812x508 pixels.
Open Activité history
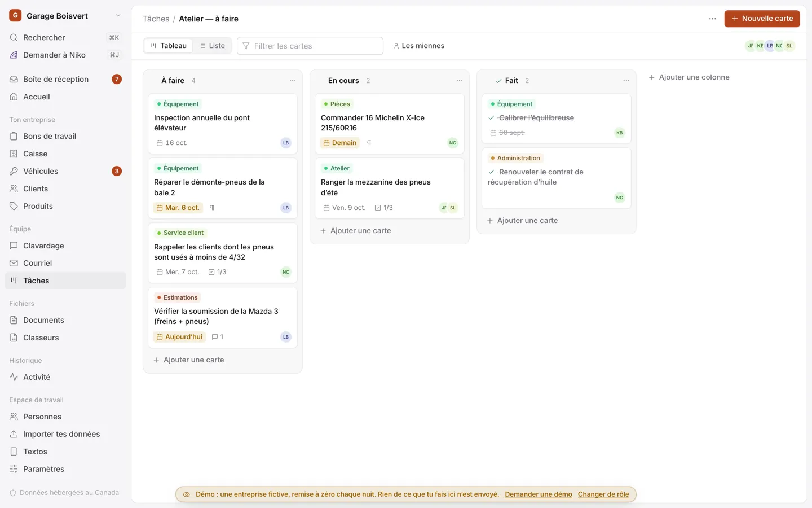(65, 377)
